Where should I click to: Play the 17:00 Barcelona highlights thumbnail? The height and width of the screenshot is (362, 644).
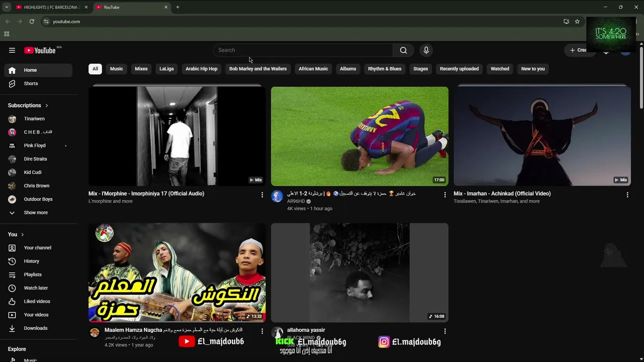(x=360, y=136)
